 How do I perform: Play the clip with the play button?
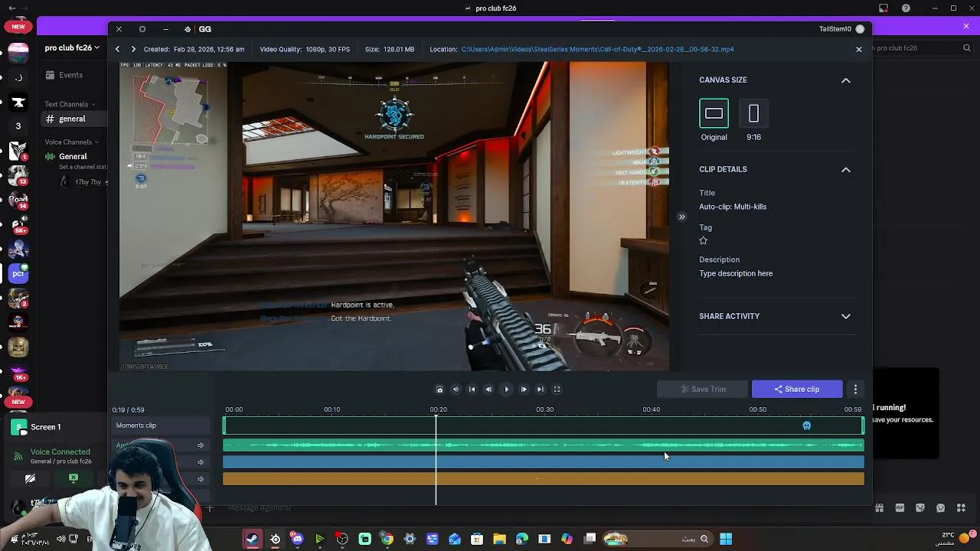point(506,390)
